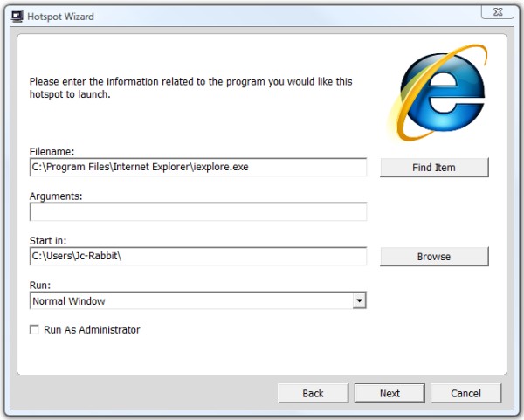Select the Normal Window combo box

click(x=198, y=300)
